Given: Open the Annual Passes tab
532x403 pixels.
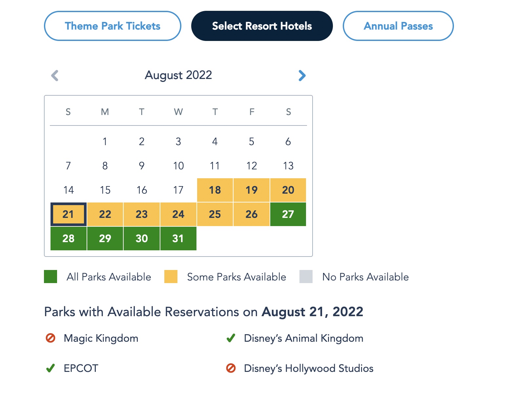Looking at the screenshot, I should (398, 26).
